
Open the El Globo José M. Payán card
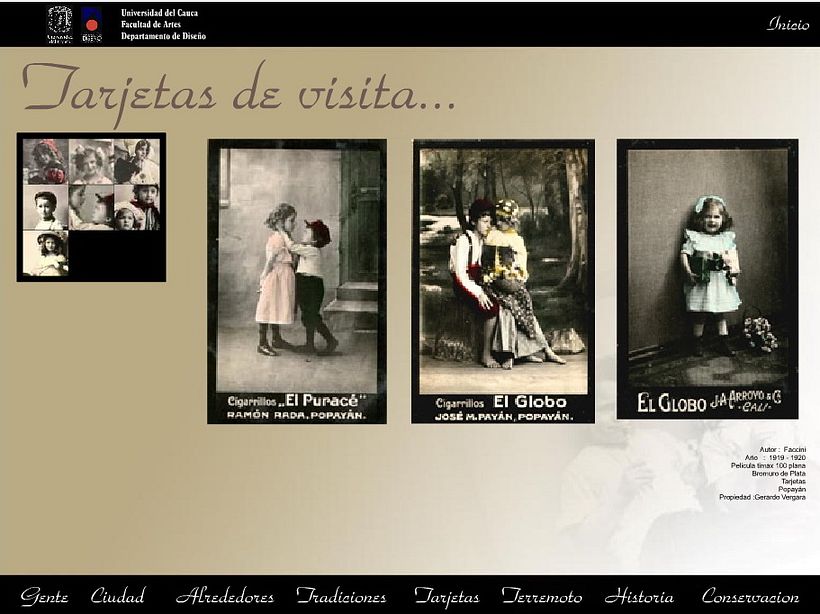click(x=503, y=281)
